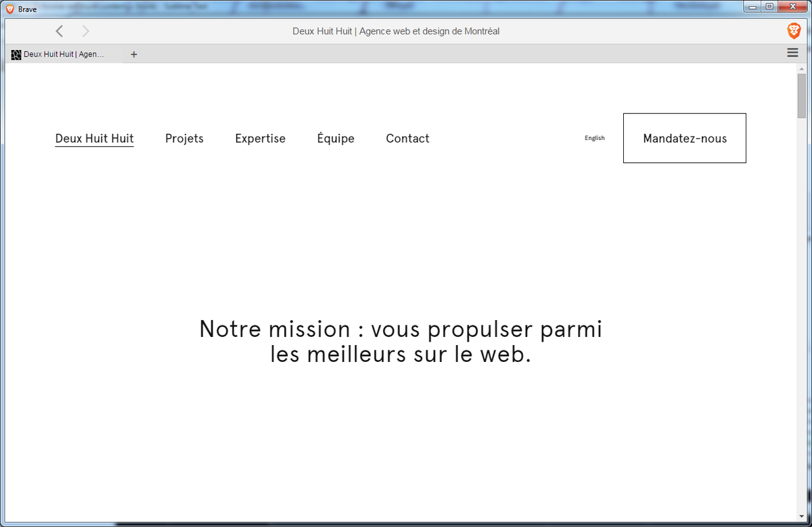
Task: Open a new tab with the plus icon
Action: pyautogui.click(x=133, y=54)
